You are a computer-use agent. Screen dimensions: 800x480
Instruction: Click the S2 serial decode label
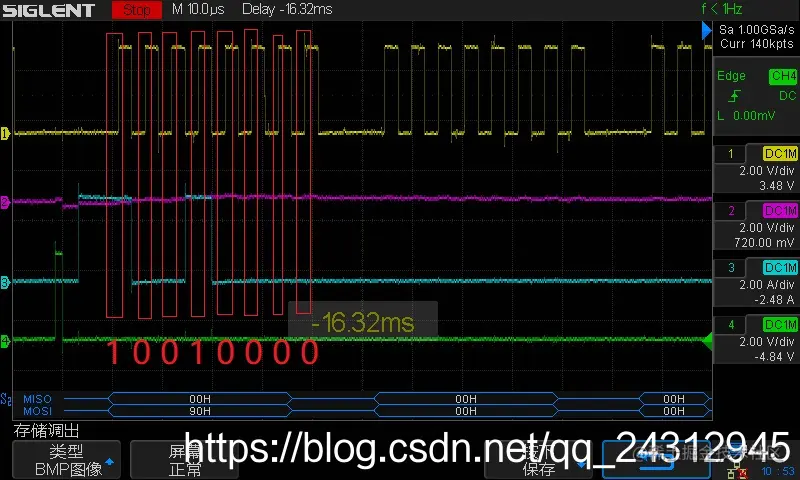pos(6,399)
